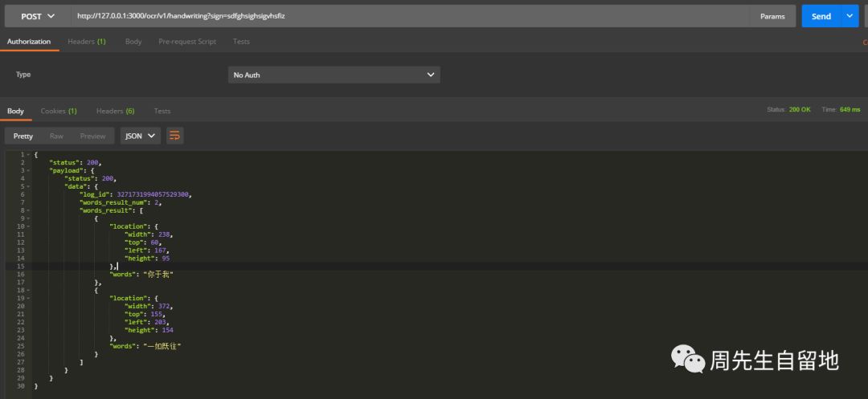The width and height of the screenshot is (868, 399).
Task: Collapse the data object on line 5
Action: point(27,187)
